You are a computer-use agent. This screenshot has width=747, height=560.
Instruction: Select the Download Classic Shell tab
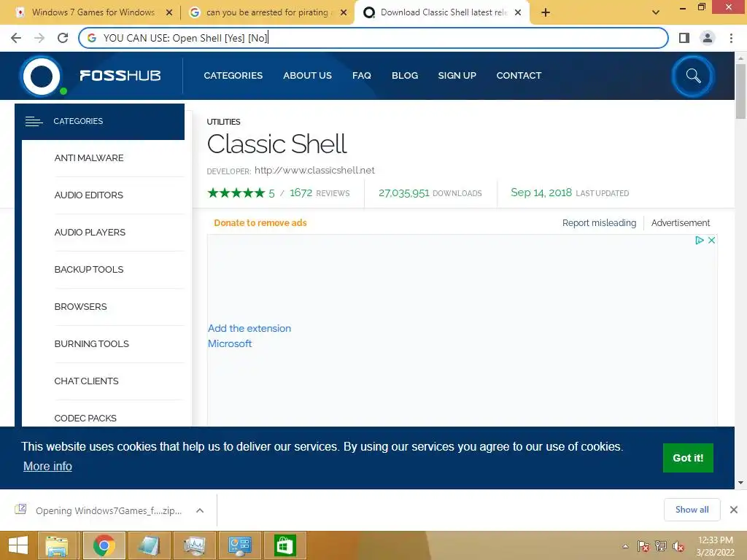click(x=442, y=12)
